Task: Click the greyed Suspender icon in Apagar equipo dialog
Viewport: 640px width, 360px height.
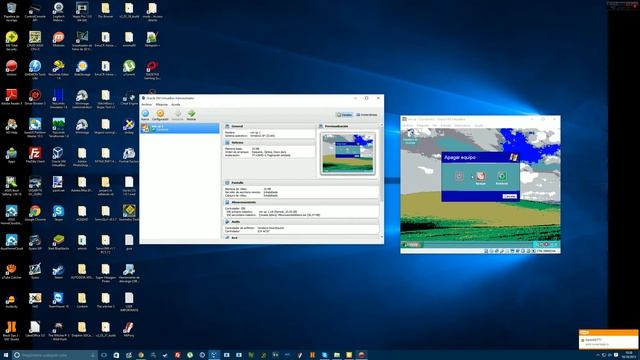Action: 459,176
